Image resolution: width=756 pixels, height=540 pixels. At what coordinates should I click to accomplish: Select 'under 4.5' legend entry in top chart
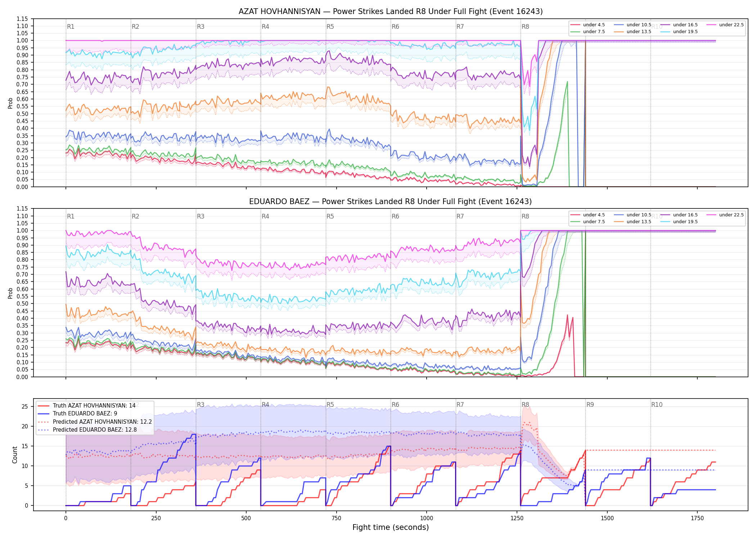(588, 25)
